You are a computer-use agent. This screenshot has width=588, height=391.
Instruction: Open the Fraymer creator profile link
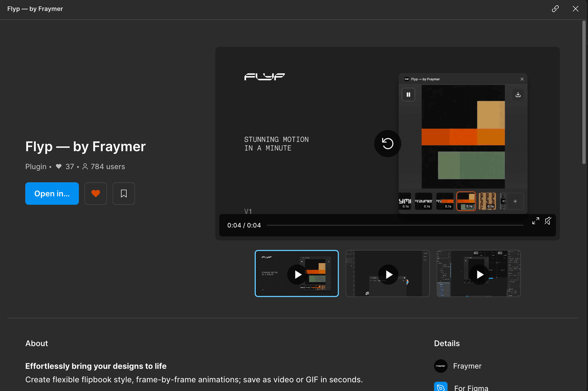(467, 366)
